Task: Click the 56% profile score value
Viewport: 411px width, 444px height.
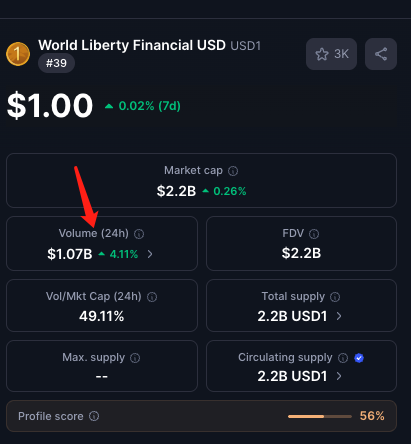Action: point(372,416)
